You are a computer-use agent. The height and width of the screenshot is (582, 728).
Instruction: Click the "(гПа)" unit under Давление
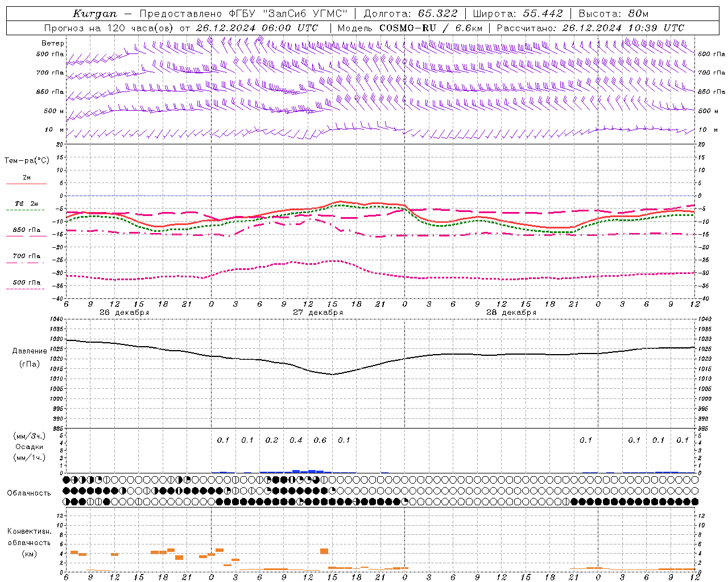click(x=30, y=364)
